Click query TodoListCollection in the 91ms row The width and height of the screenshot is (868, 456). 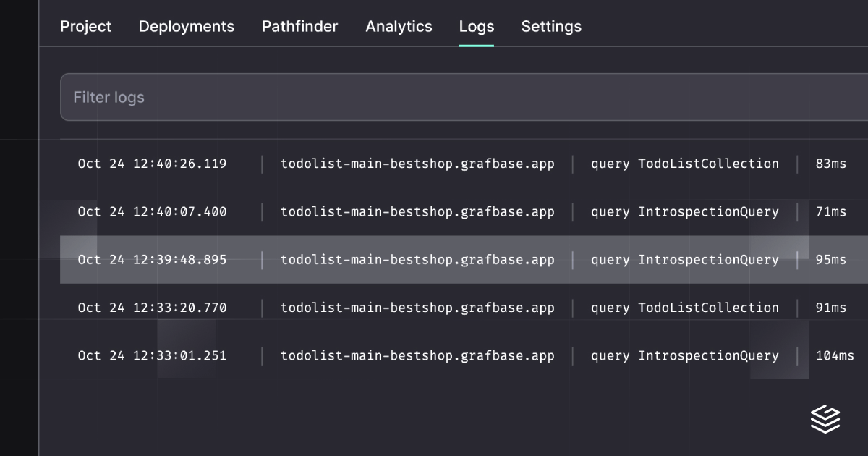[685, 308]
